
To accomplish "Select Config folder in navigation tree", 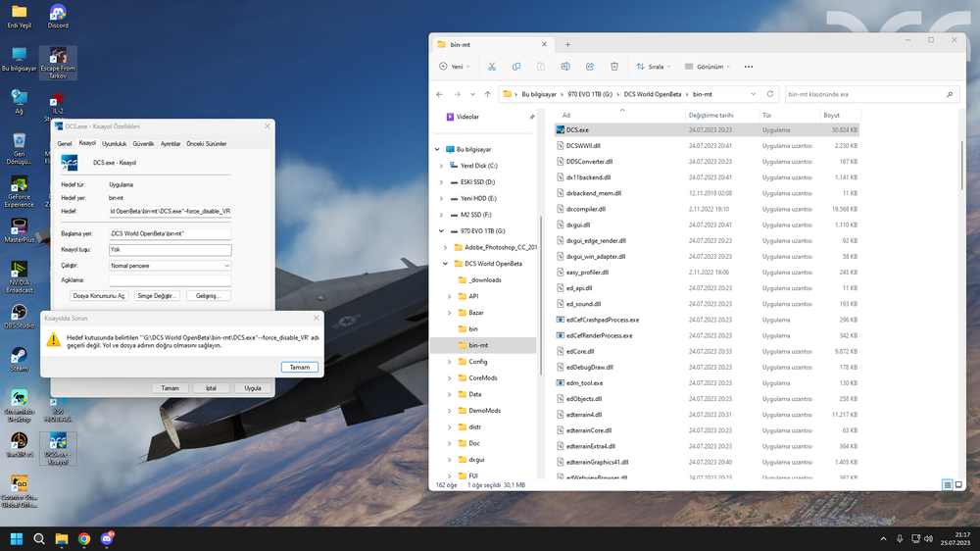I will coord(478,362).
